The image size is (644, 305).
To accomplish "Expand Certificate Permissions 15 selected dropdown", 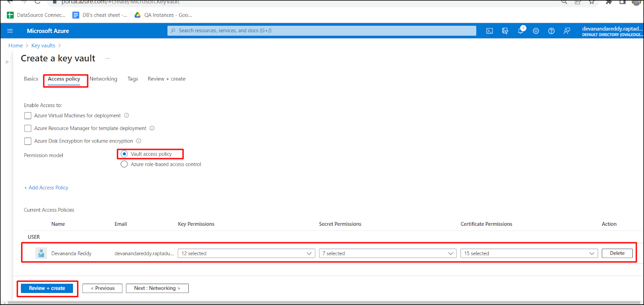I will pos(529,253).
